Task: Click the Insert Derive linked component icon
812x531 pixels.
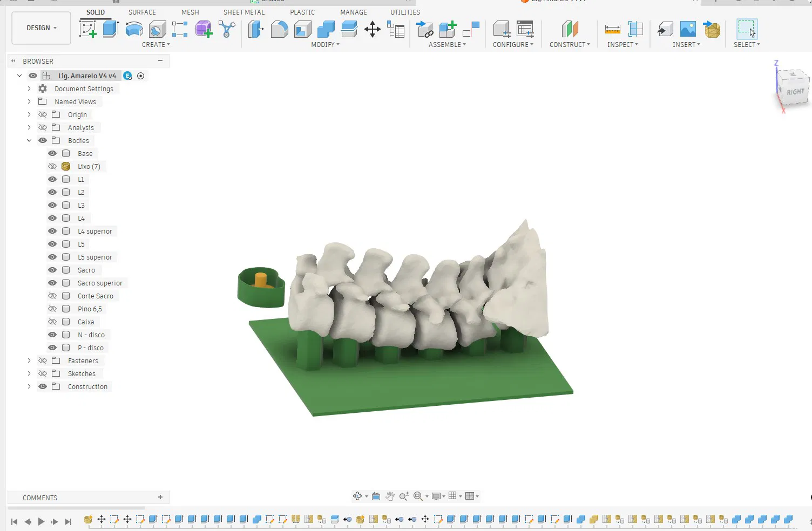Action: coord(425,29)
